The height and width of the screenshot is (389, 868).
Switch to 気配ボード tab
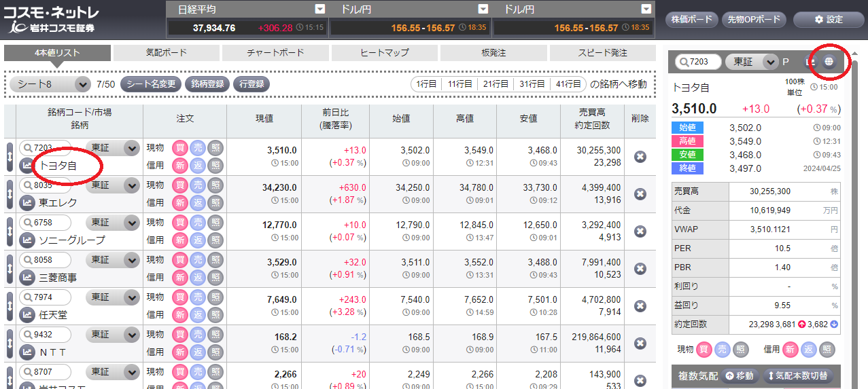pos(167,53)
